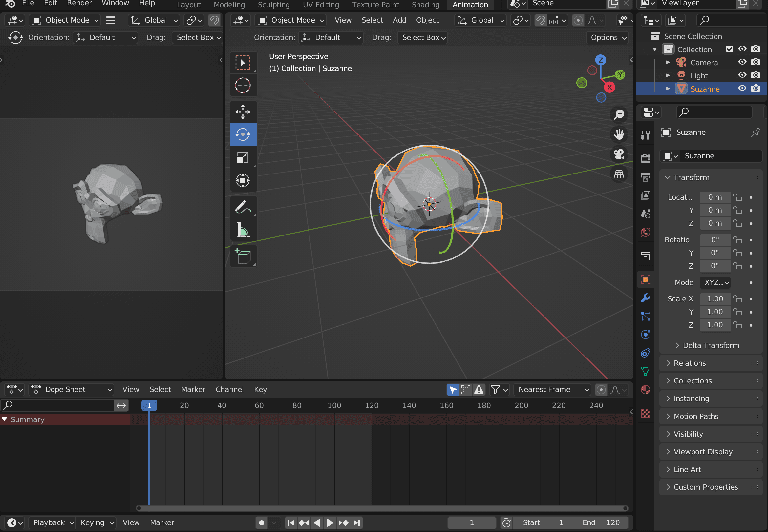Choose the Measure tool
This screenshot has height=532, width=768.
point(243,230)
